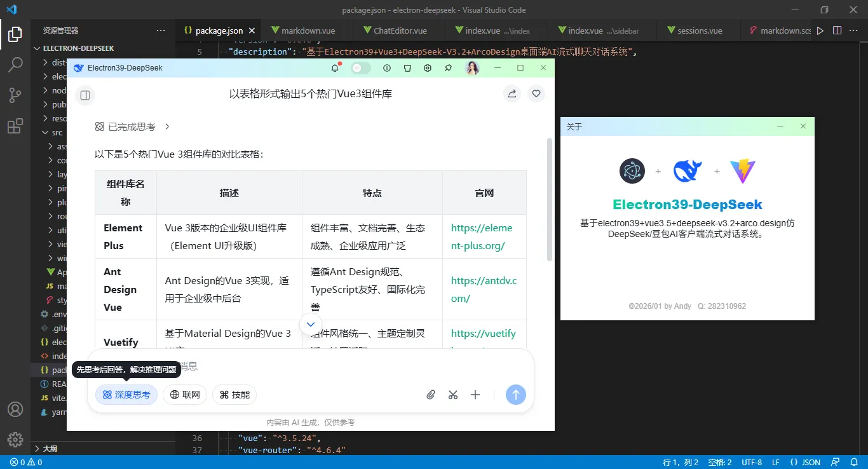Open Source Control view in VS Code sidebar
The width and height of the screenshot is (868, 469).
click(x=15, y=95)
